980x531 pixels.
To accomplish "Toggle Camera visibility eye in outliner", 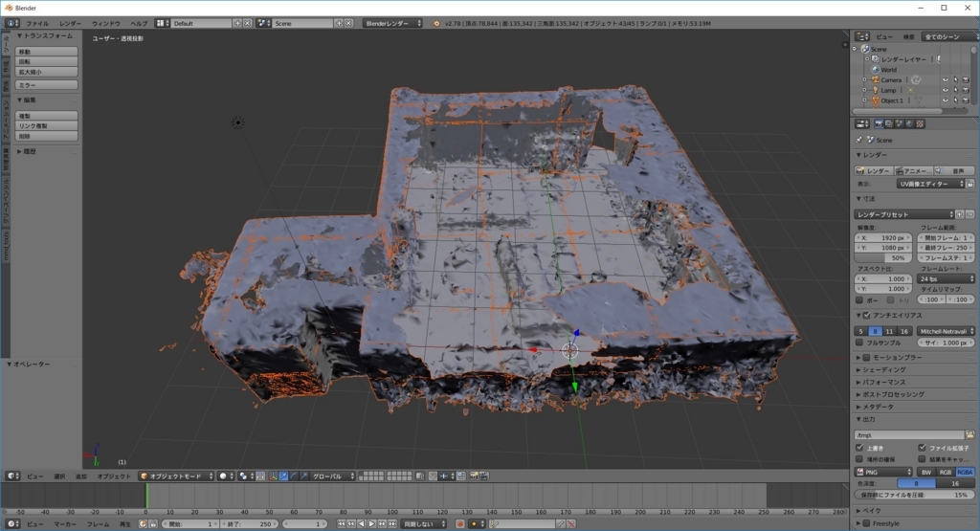I will point(945,80).
